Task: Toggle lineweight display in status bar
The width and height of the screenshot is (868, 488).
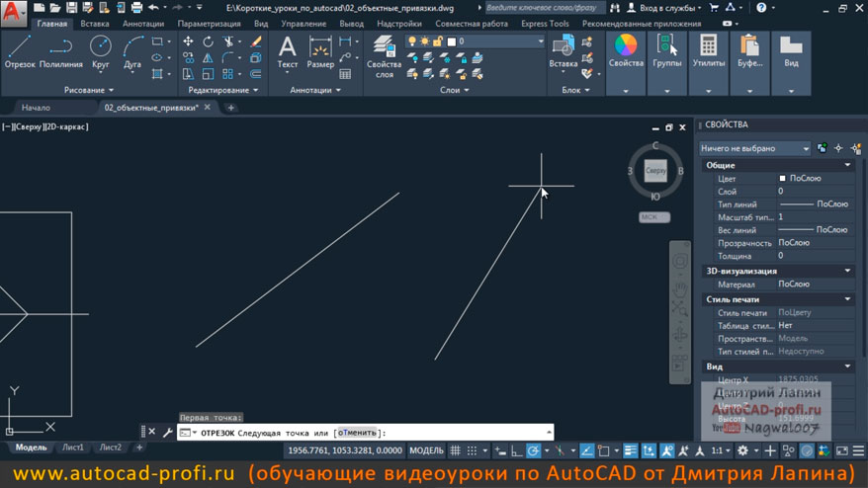Action: click(x=631, y=450)
